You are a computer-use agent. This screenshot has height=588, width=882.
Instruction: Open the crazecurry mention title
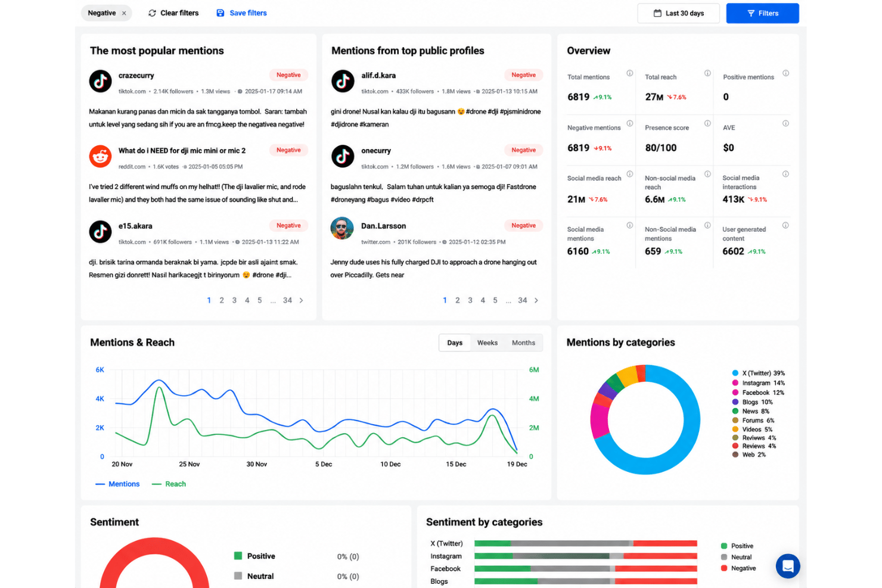pyautogui.click(x=136, y=76)
